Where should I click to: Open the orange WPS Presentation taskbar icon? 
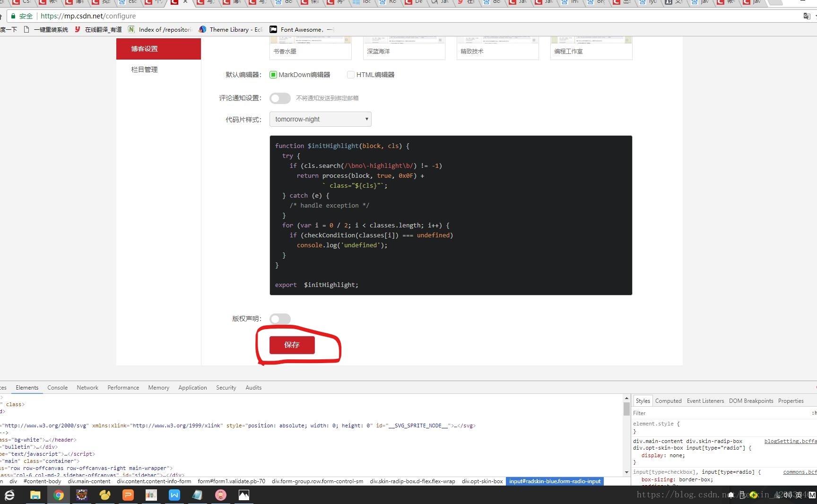[128, 495]
